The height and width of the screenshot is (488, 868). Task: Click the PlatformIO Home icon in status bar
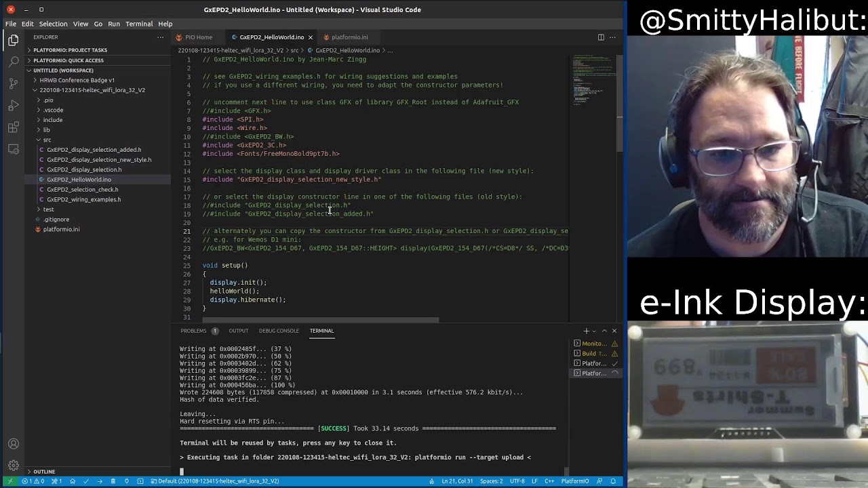73,481
